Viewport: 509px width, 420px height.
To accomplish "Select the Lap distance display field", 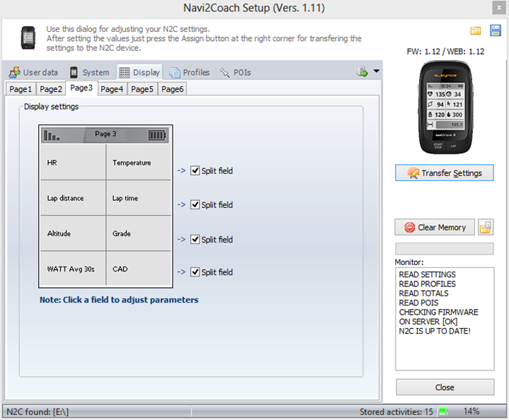I will [73, 198].
